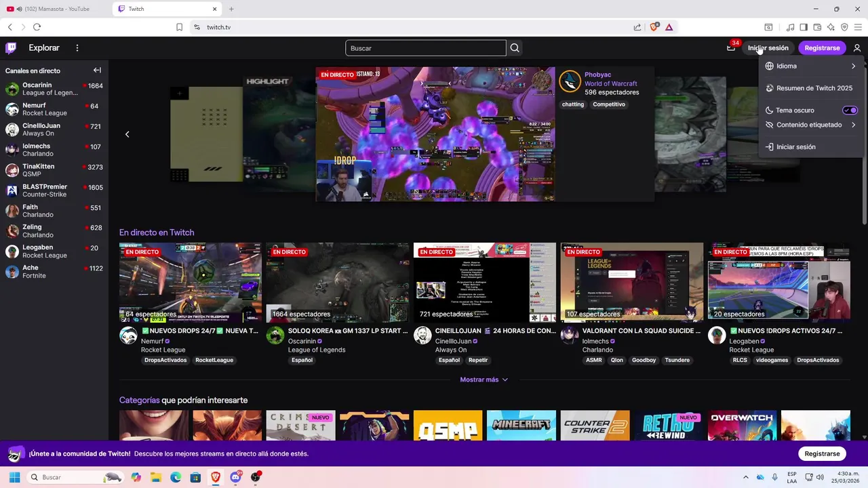Click the share icon in address bar
The height and width of the screenshot is (488, 868).
[637, 27]
